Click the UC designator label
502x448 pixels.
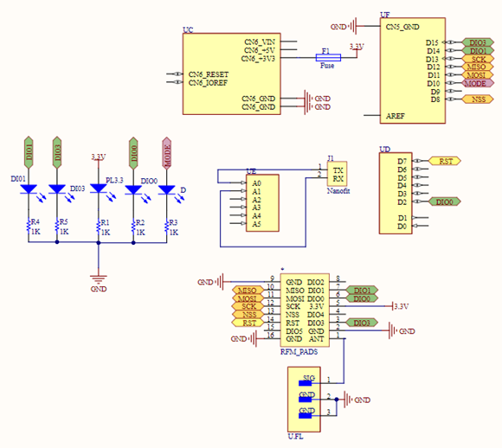[188, 29]
